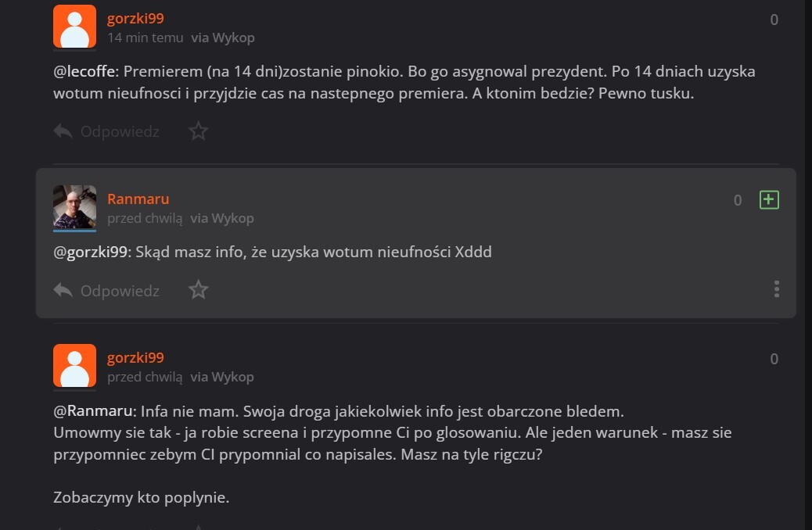Click the '14 min temu' timestamp
812x530 pixels.
[x=146, y=38]
